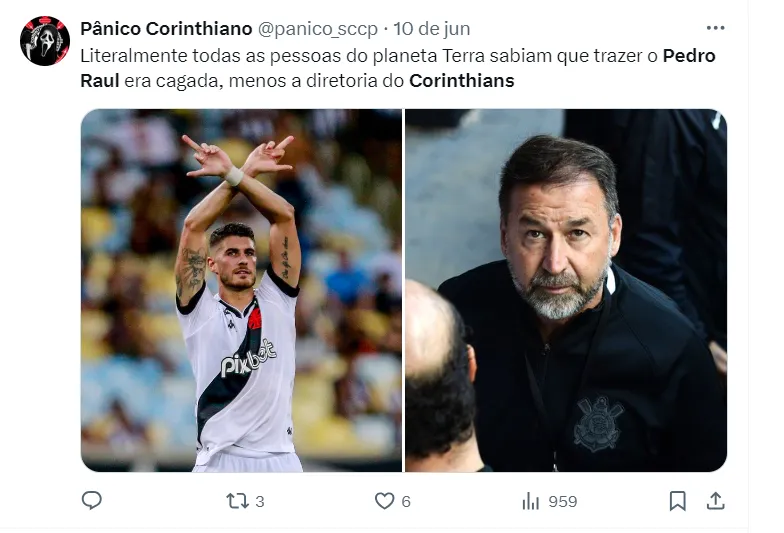Repost the tweet using the retweet arrows icon
The image size is (784, 533).
(x=237, y=501)
